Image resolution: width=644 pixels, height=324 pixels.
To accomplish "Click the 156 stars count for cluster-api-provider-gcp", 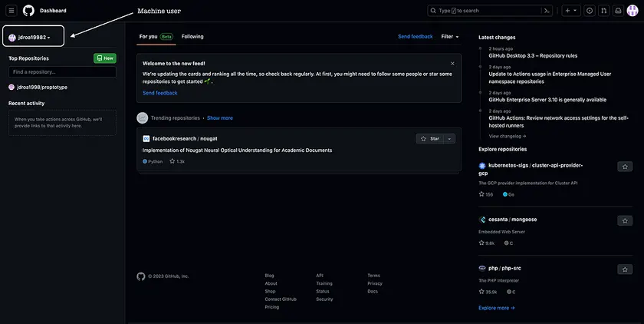I will pyautogui.click(x=486, y=194).
